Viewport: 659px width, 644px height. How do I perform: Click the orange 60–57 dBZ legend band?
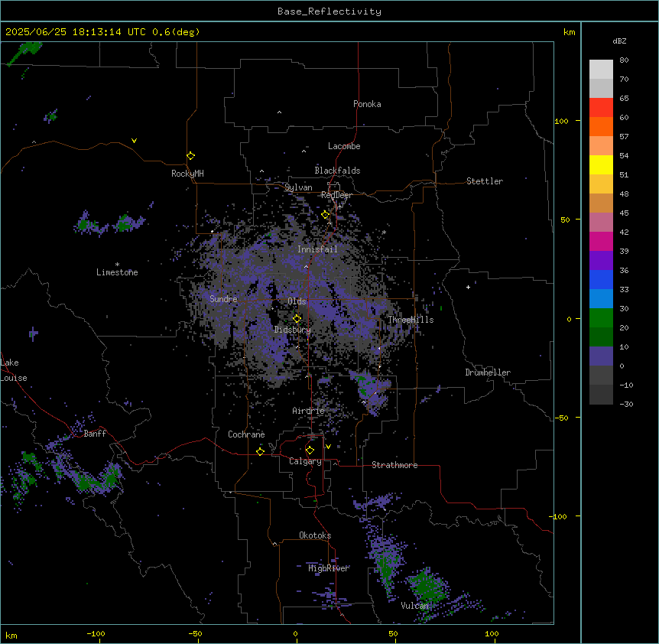(x=601, y=127)
